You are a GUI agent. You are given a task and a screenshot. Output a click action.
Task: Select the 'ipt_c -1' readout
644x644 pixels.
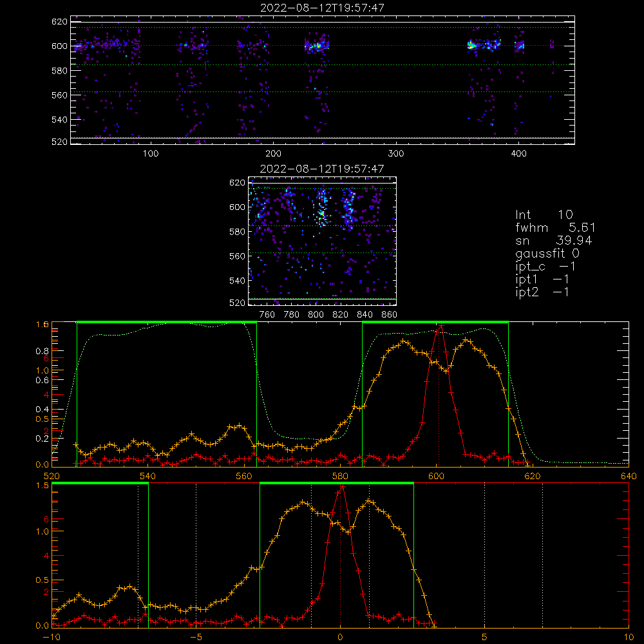[545, 266]
